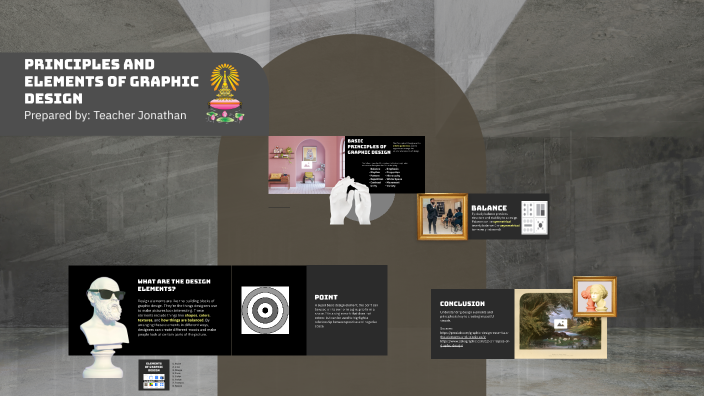Click the white sculpted hands image
The width and height of the screenshot is (704, 396).
tap(350, 201)
